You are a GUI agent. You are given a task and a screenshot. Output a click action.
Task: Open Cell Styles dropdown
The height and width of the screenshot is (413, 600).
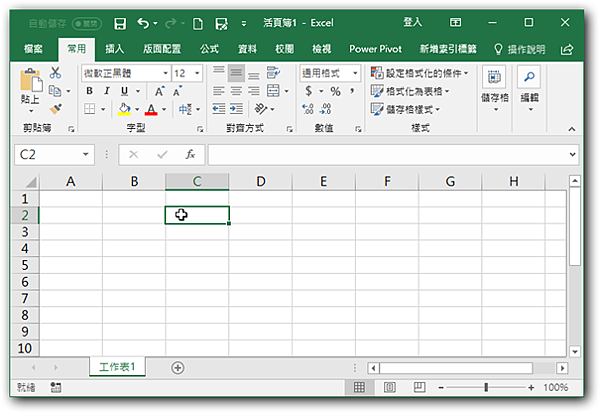(x=405, y=109)
